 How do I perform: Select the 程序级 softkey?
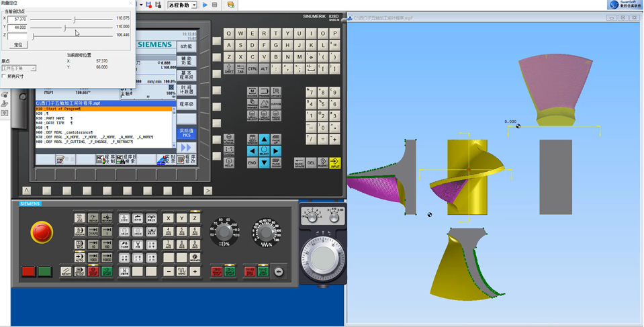point(186,105)
